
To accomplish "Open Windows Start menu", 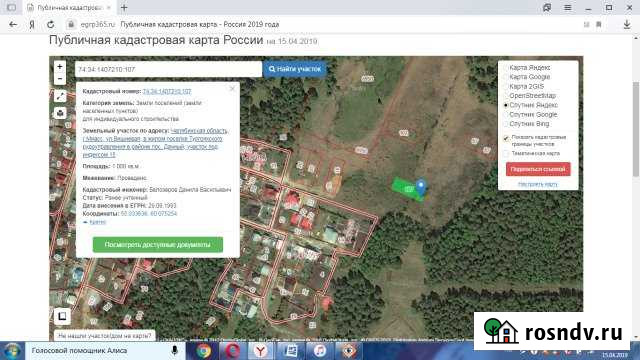I will tap(12, 351).
